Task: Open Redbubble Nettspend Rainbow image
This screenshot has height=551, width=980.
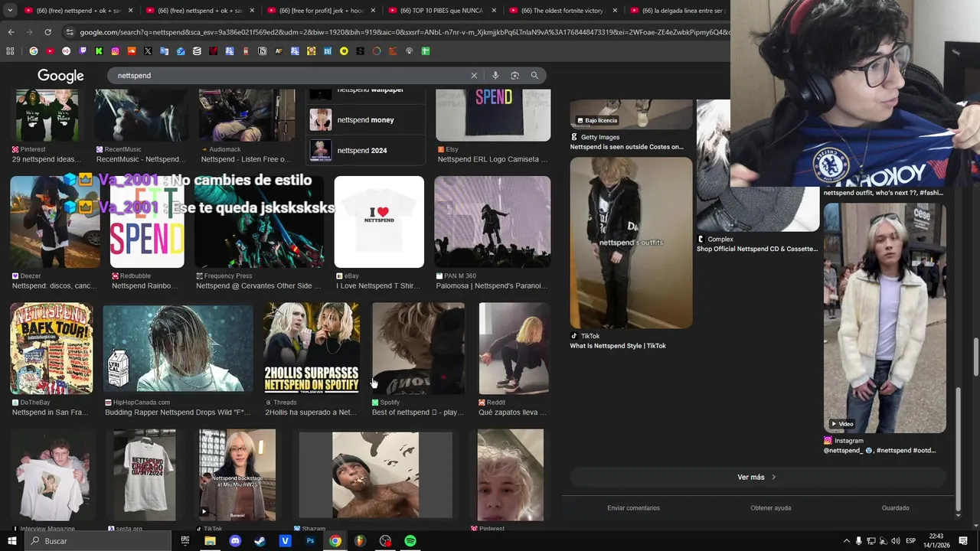Action: coord(147,222)
